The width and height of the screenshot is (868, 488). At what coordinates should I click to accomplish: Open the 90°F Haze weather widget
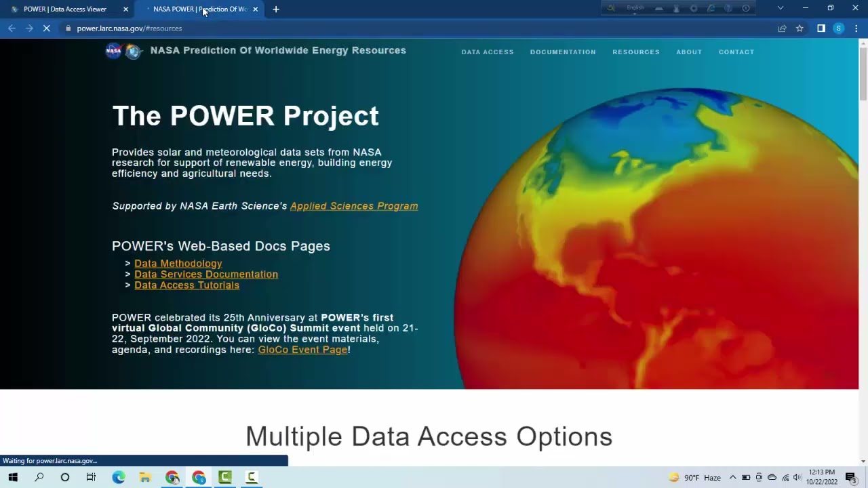pyautogui.click(x=694, y=478)
